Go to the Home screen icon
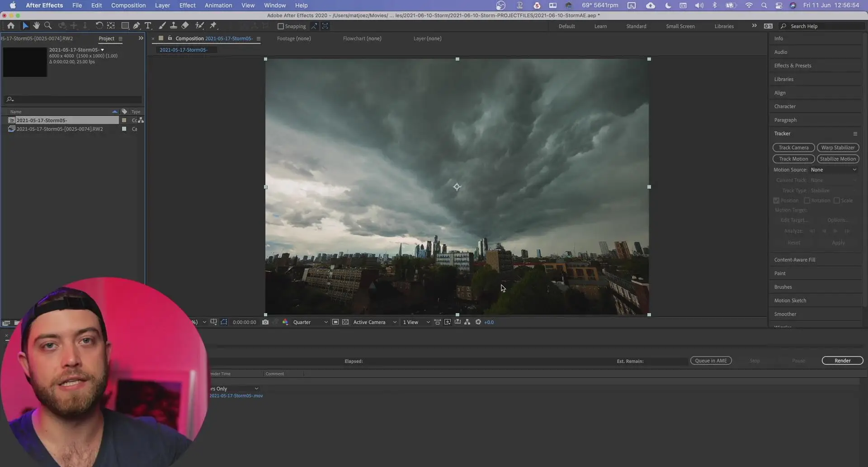 pyautogui.click(x=11, y=26)
